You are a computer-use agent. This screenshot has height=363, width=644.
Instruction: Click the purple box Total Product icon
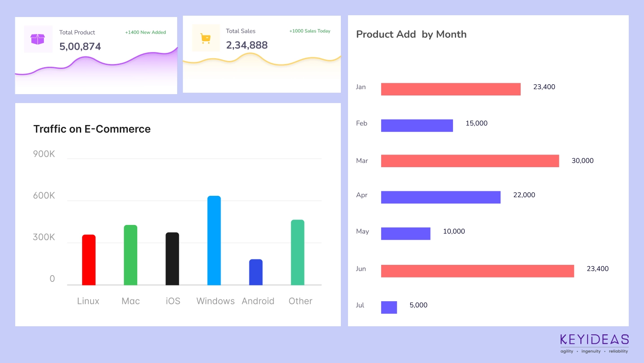(x=38, y=39)
